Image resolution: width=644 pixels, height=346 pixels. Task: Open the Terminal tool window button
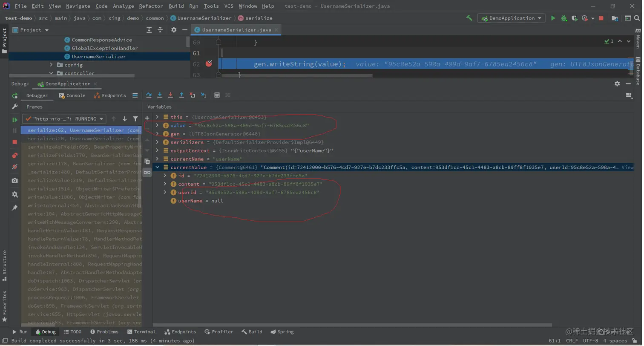point(141,332)
